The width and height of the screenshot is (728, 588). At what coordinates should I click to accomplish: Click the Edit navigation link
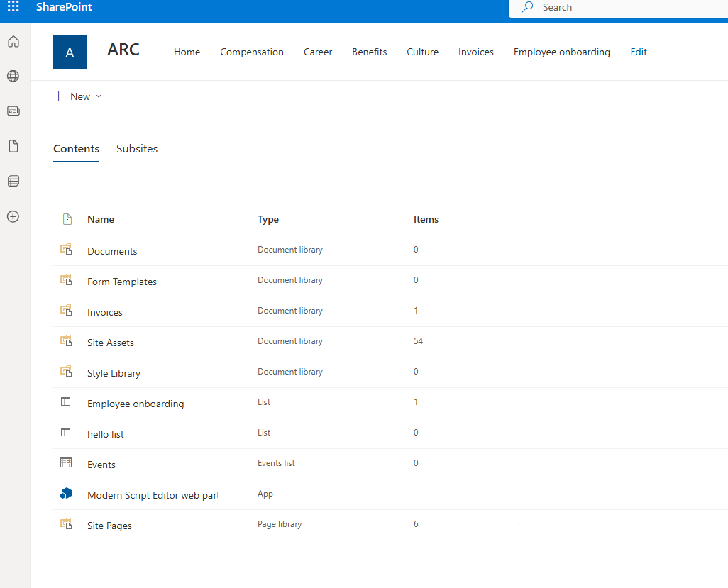pyautogui.click(x=638, y=52)
